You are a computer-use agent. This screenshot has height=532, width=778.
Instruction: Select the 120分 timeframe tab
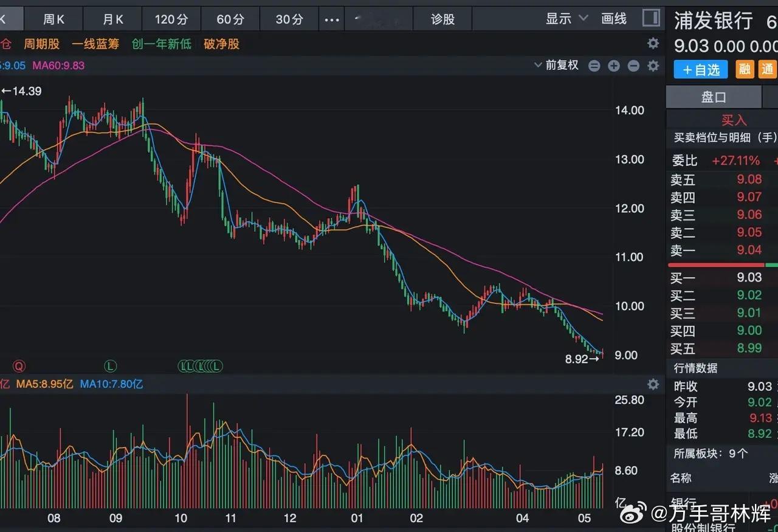(x=171, y=19)
